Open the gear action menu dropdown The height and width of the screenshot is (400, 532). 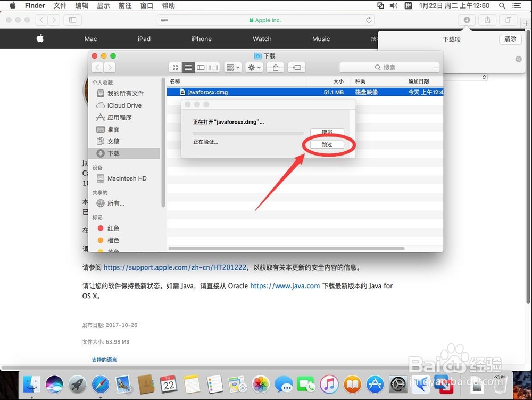pyautogui.click(x=253, y=67)
